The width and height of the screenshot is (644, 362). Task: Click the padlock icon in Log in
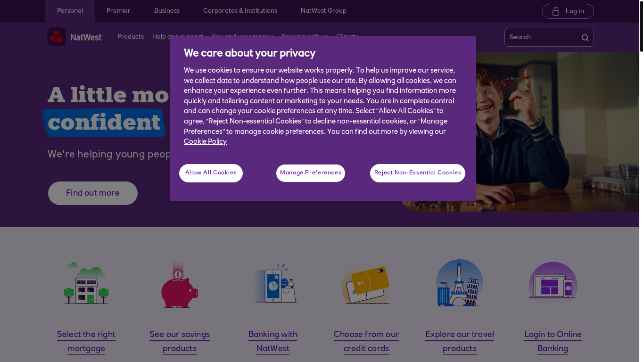point(556,11)
